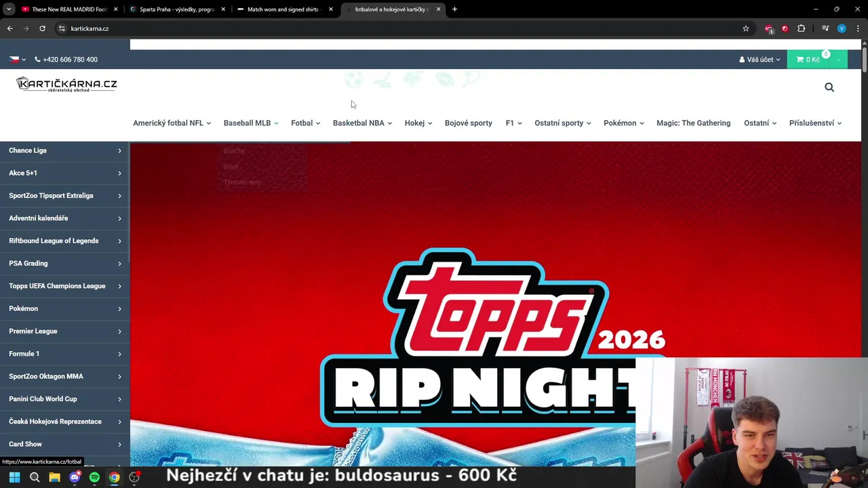Open Discord from the taskbar

pos(75,477)
